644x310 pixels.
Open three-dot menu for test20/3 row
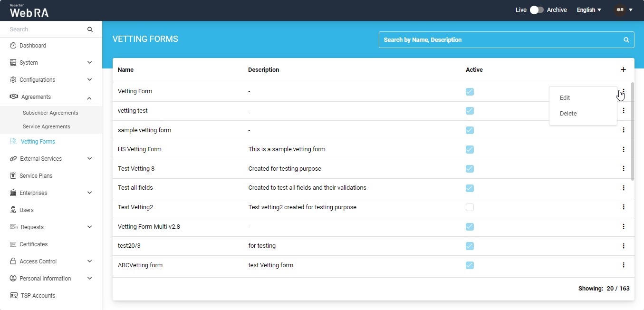click(623, 246)
